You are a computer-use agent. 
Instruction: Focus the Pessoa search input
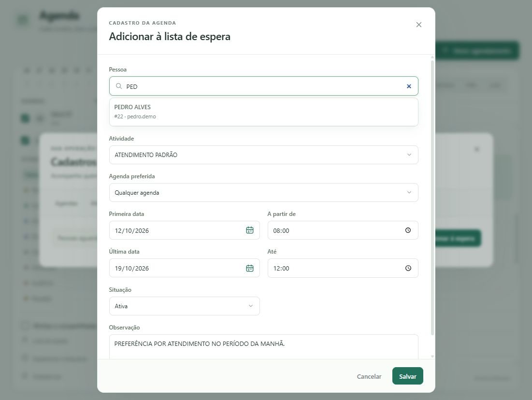click(264, 86)
